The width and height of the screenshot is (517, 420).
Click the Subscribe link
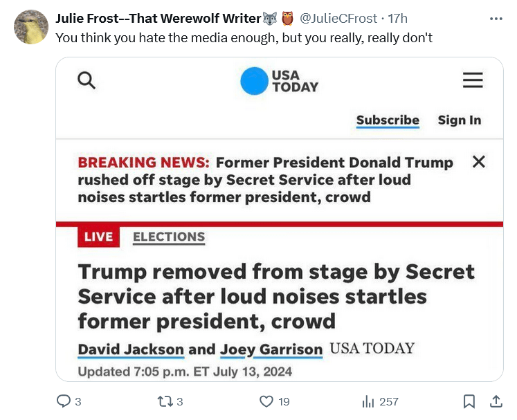pos(388,120)
